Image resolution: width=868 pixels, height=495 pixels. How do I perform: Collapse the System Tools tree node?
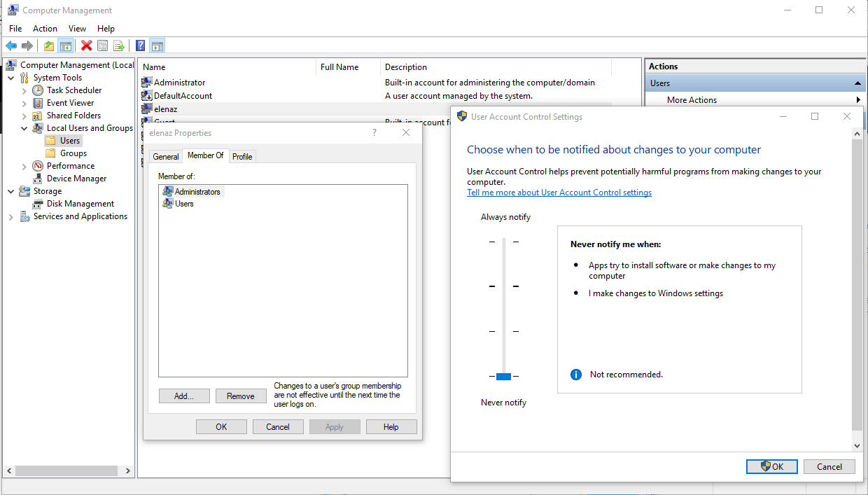[x=11, y=78]
